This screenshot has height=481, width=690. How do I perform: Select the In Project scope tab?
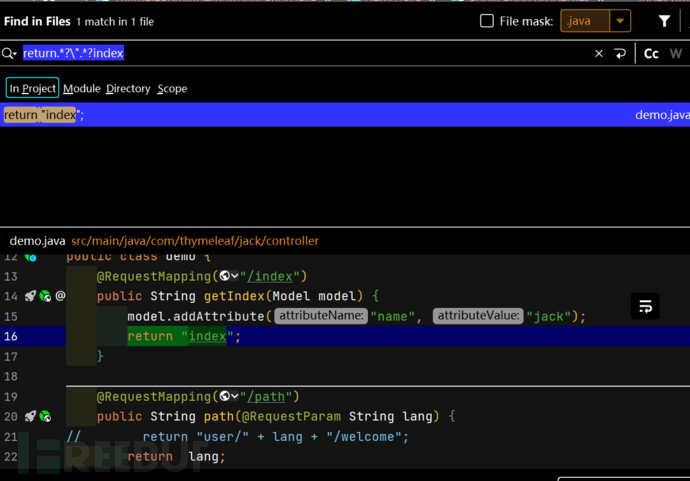click(32, 88)
